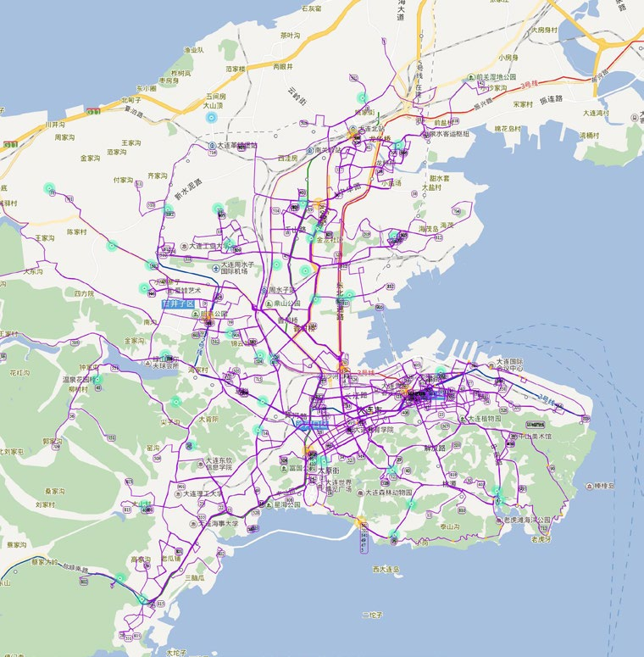Click the station icon beside 周水子站
Image resolution: width=644 pixels, height=657 pixels.
(264, 290)
